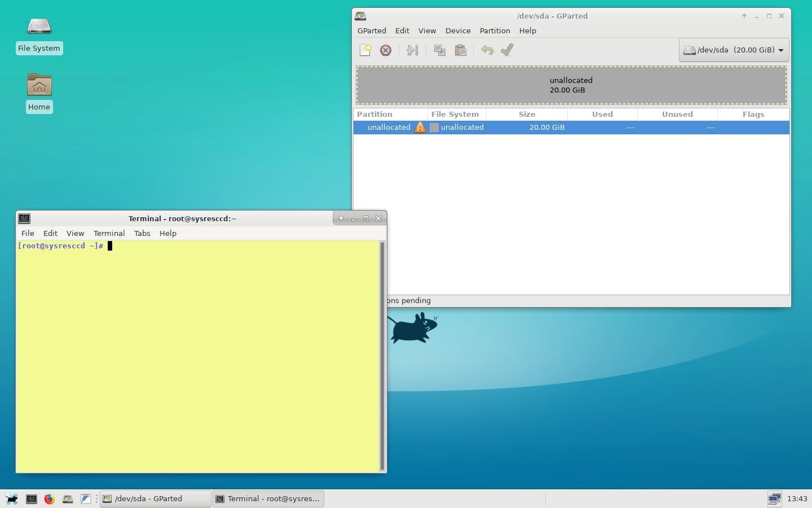Screen dimensions: 812x508
Task: Click the Paste partition toolbar icon
Action: pyautogui.click(x=461, y=50)
